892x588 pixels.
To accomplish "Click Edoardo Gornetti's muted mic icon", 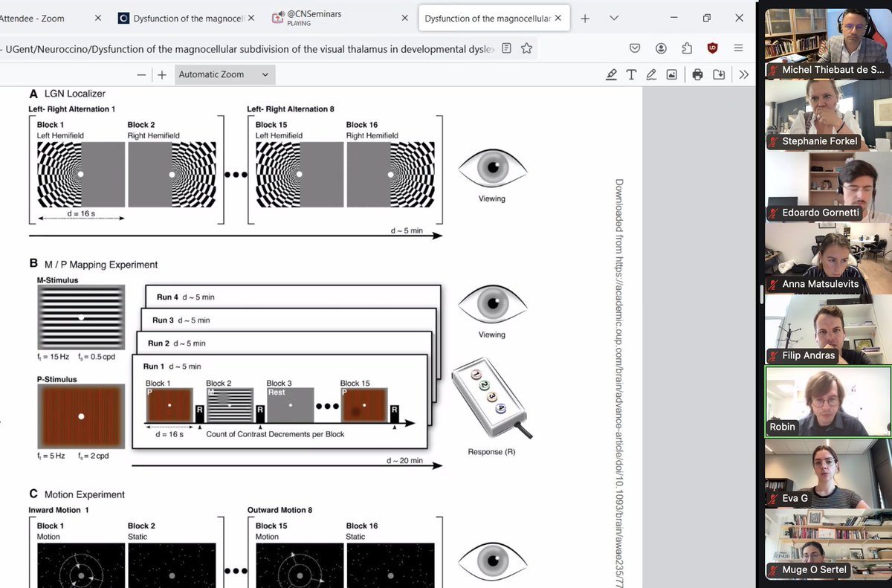I will [774, 213].
